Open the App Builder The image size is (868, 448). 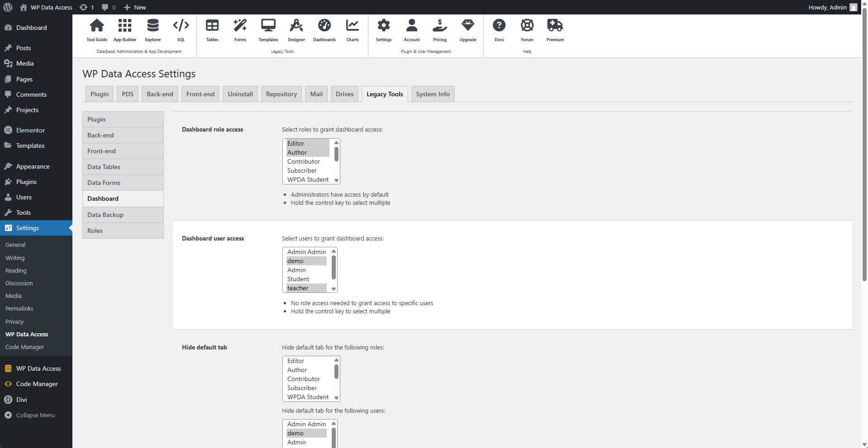pos(124,29)
